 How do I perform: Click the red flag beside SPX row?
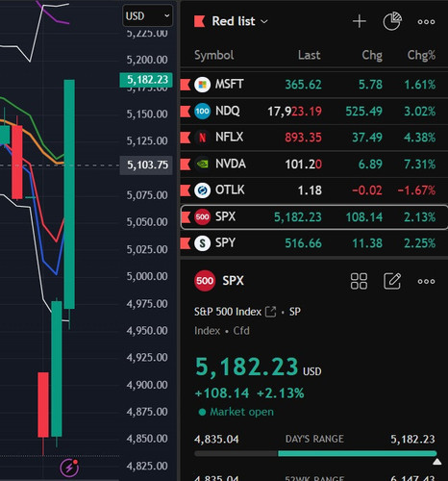coord(186,217)
